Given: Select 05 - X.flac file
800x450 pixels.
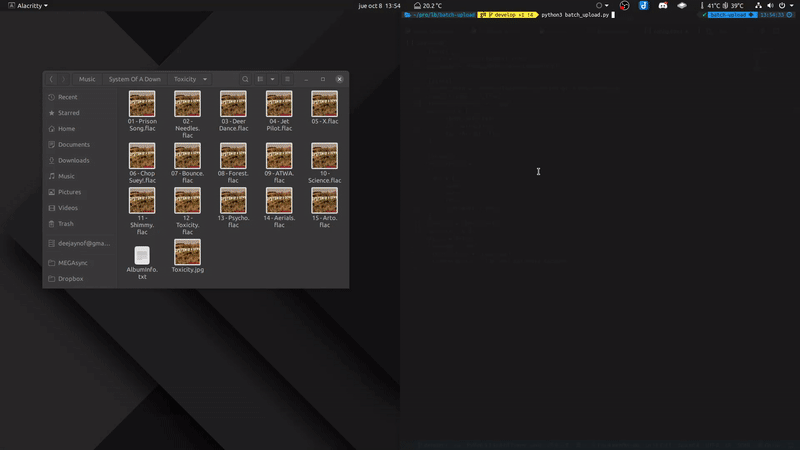Looking at the screenshot, I should (324, 107).
